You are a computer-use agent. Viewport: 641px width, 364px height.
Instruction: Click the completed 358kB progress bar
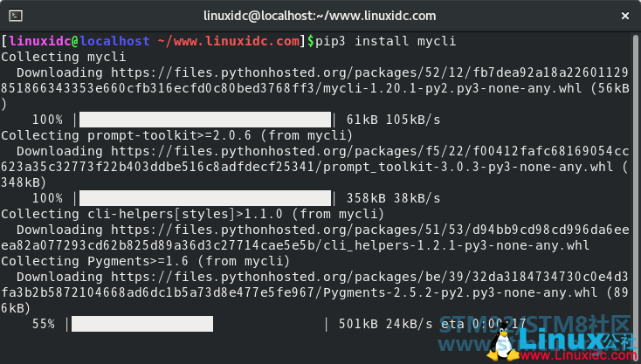(x=205, y=198)
